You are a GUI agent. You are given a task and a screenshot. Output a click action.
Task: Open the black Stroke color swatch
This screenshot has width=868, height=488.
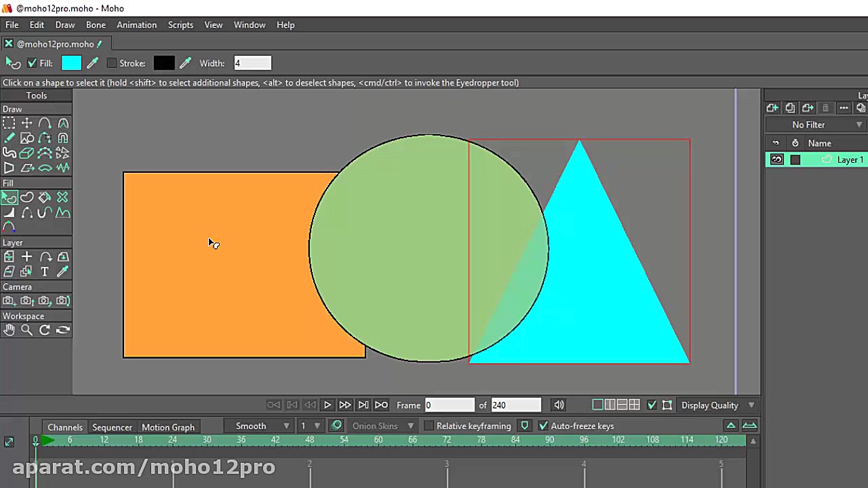coord(163,63)
